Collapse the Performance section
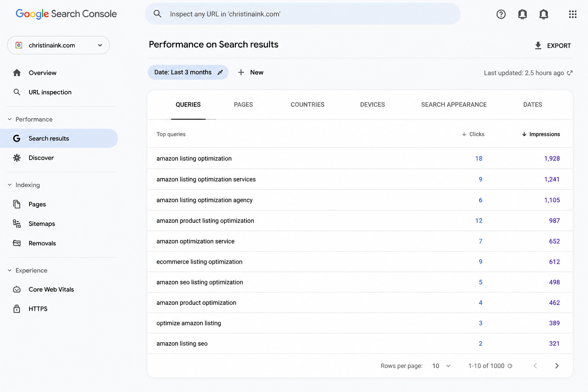Screen dimensions: 588x392 coord(10,119)
